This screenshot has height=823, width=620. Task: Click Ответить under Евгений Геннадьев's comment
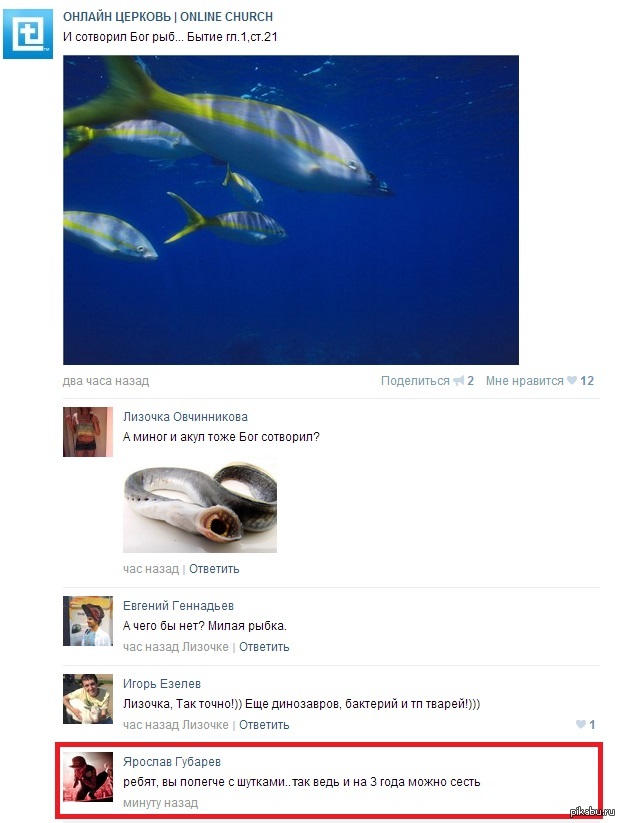pyautogui.click(x=264, y=647)
